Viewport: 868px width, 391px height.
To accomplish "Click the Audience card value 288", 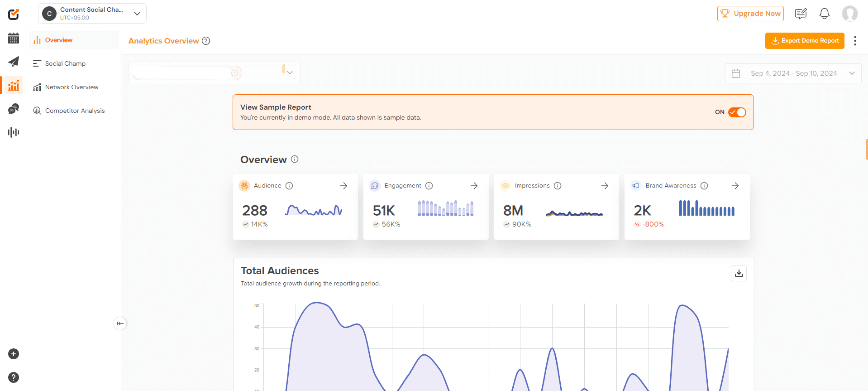I will tap(255, 211).
